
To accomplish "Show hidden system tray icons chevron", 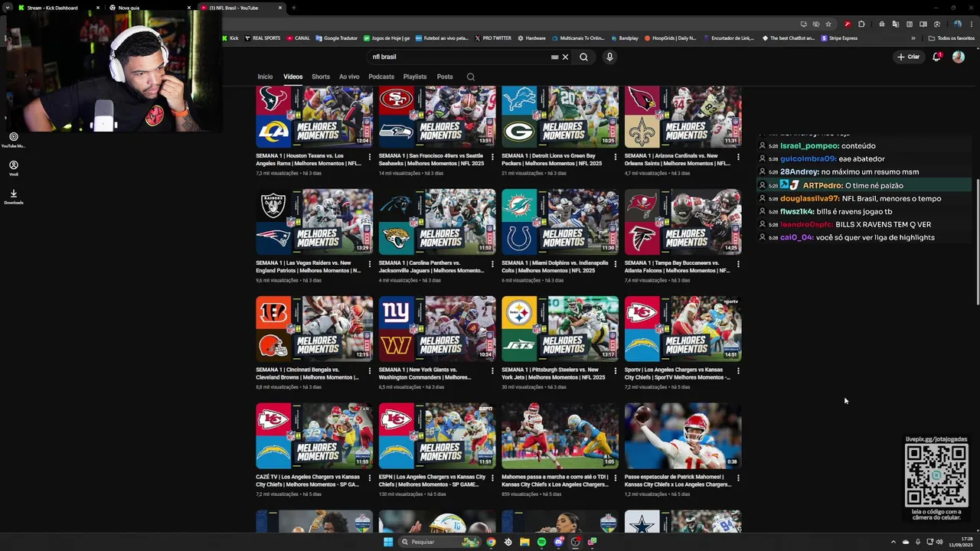I will (893, 542).
